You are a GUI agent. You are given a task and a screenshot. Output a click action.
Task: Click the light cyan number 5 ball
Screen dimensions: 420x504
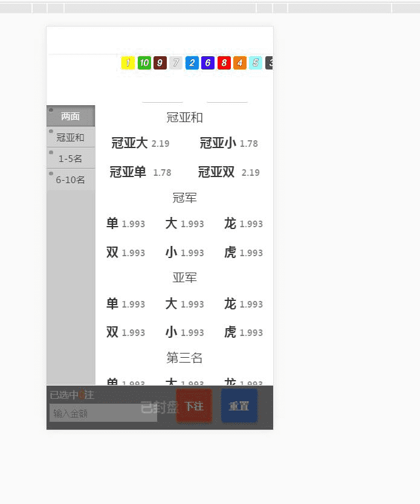point(256,63)
